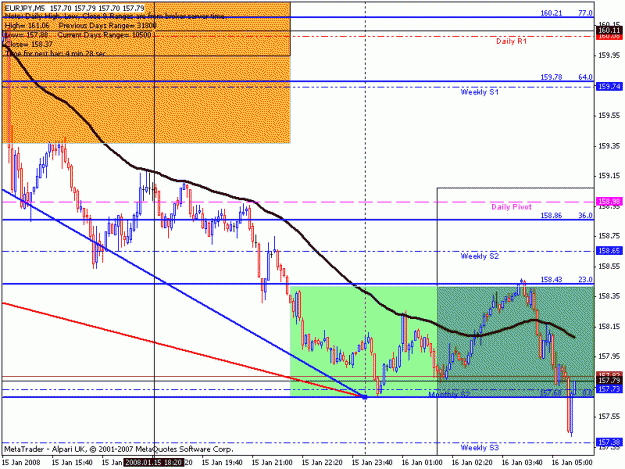Click the 158.15 price scale value
The height and width of the screenshot is (469, 625).
(609, 326)
